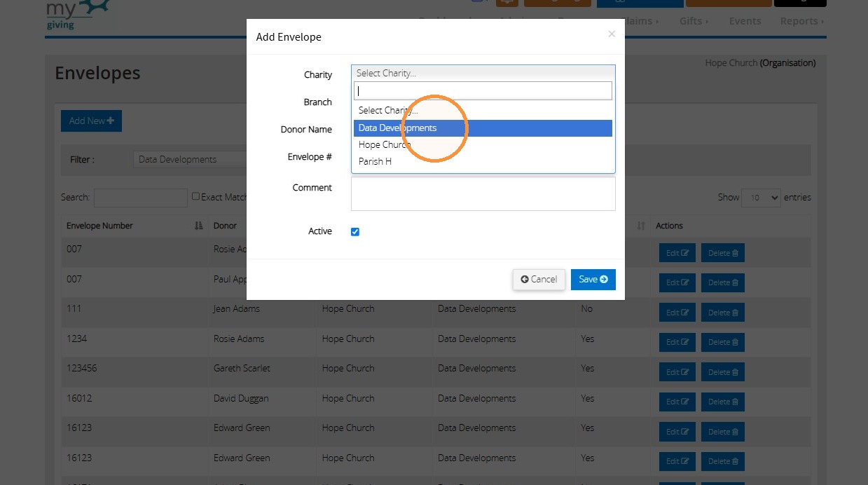Click the Envelopes page heading

tap(97, 73)
